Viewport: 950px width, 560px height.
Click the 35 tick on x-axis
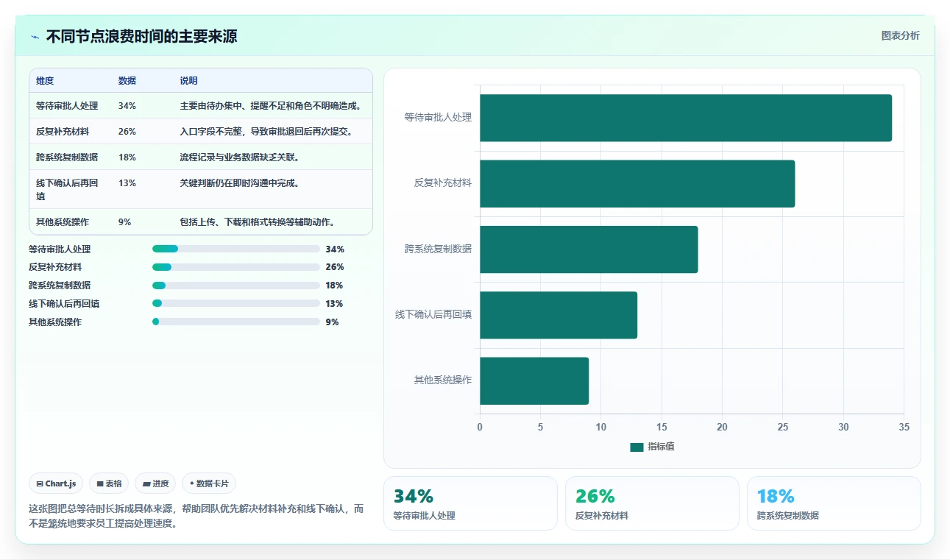904,427
